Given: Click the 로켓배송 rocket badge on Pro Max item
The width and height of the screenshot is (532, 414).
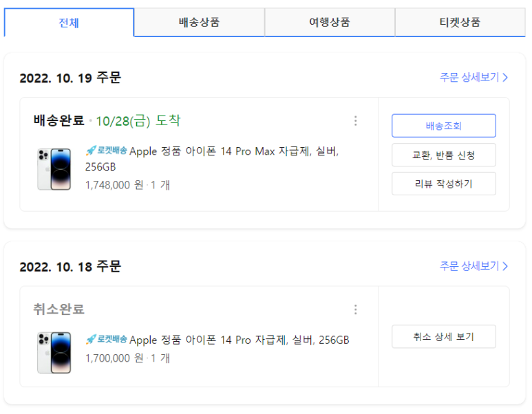Looking at the screenshot, I should [x=106, y=150].
